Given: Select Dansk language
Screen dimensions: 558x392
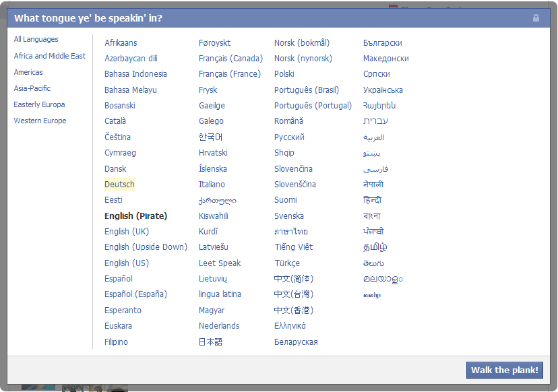Looking at the screenshot, I should (115, 168).
